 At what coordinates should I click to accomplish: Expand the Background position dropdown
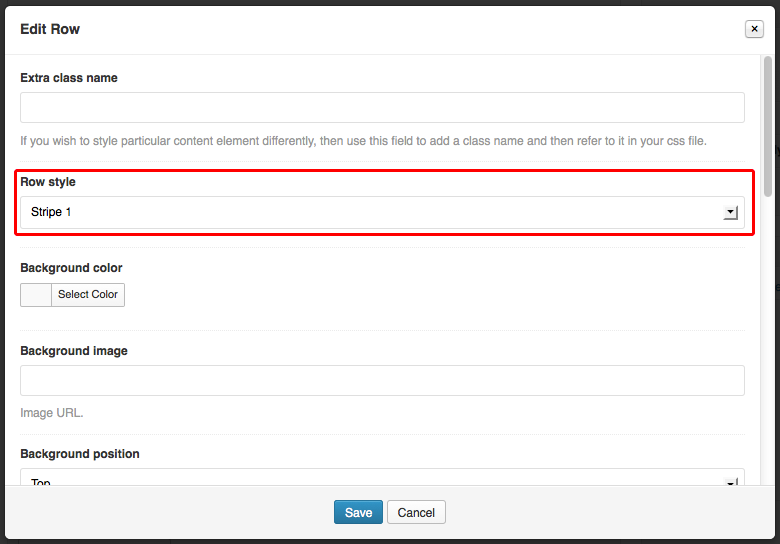pos(382,480)
